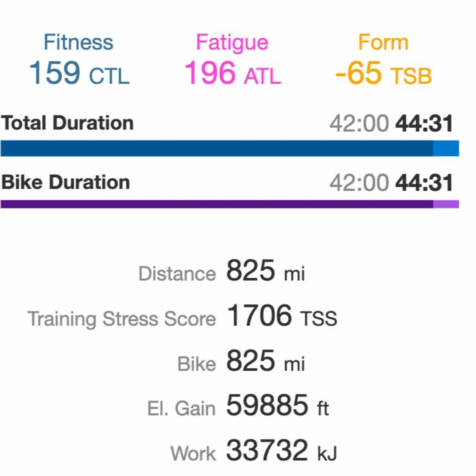
Task: Click the Form label
Action: pos(383,42)
